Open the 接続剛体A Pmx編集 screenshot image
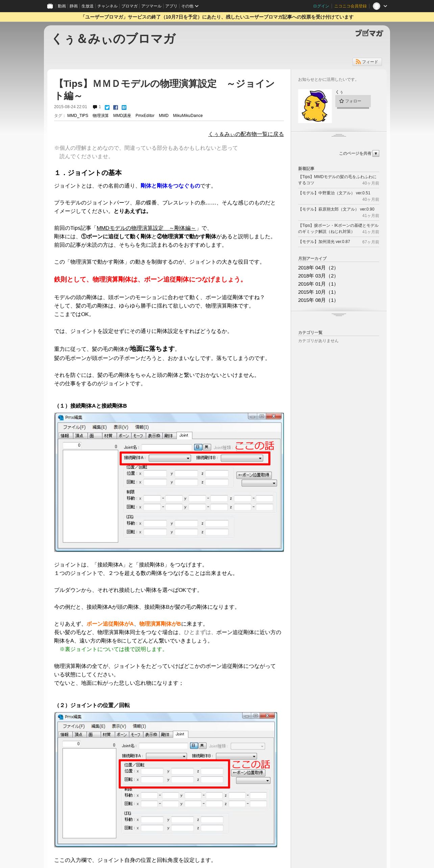Viewport: 434px width, 868px height. click(x=169, y=482)
